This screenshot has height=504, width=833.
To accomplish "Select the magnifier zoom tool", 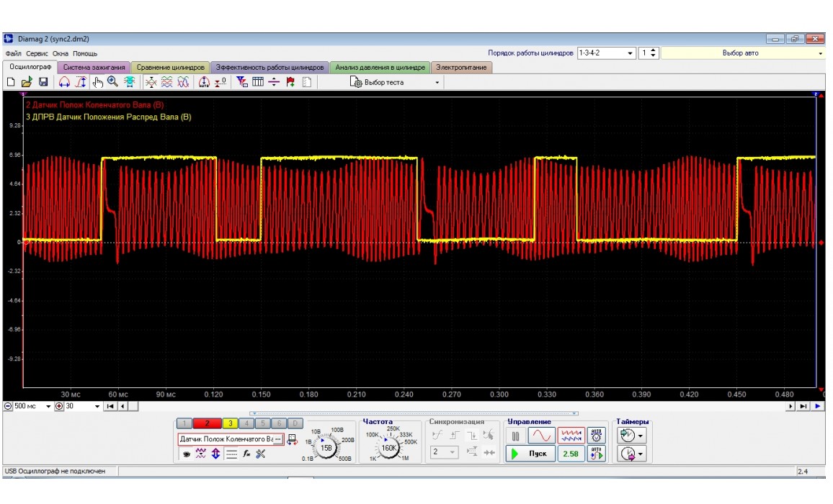I will pyautogui.click(x=112, y=82).
